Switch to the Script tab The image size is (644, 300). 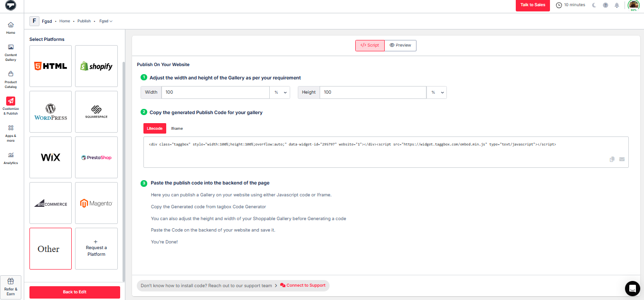coord(370,45)
